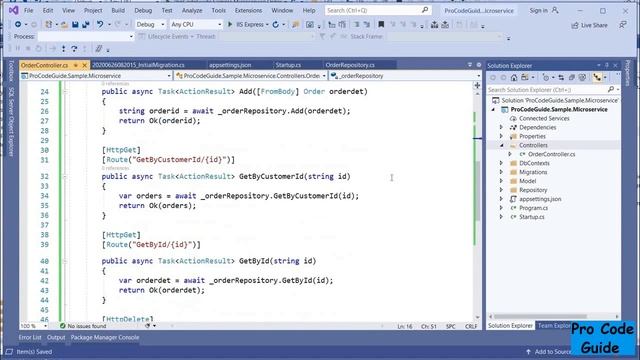Viewport: 640px width, 360px height.
Task: Open the Extensions menu
Action: tap(248, 10)
